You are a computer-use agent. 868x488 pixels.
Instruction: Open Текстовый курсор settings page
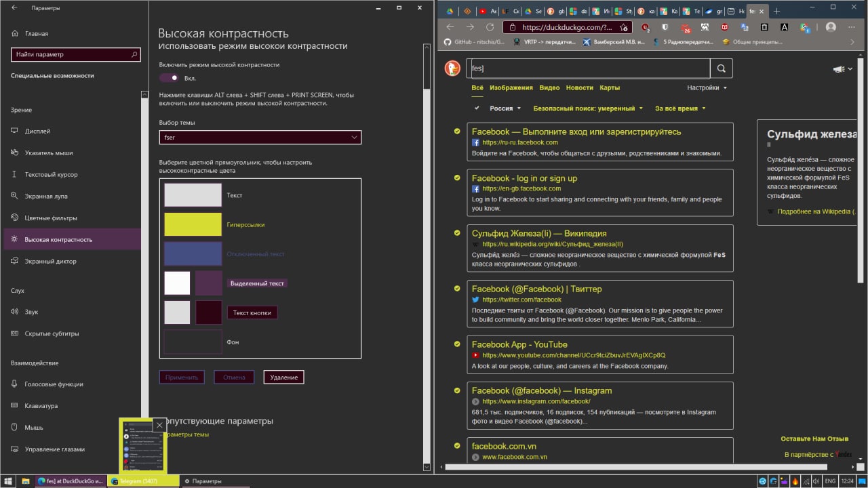pos(51,174)
